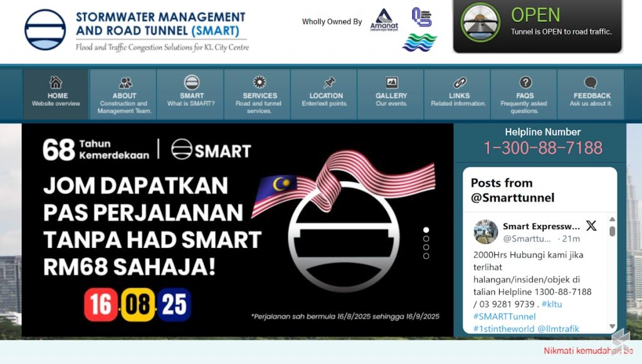Switch to the second carousel slide dot
The image size is (642, 364).
tap(426, 239)
